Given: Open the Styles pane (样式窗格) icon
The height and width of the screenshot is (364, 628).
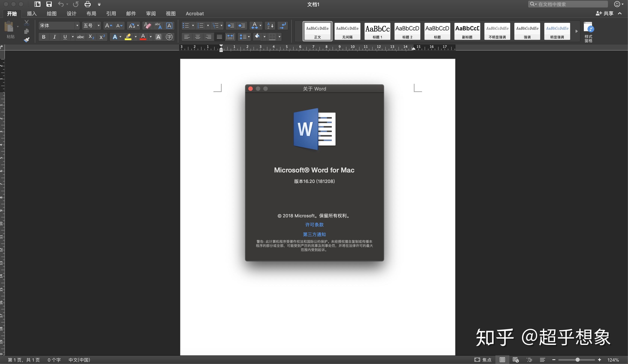Looking at the screenshot, I should (589, 32).
